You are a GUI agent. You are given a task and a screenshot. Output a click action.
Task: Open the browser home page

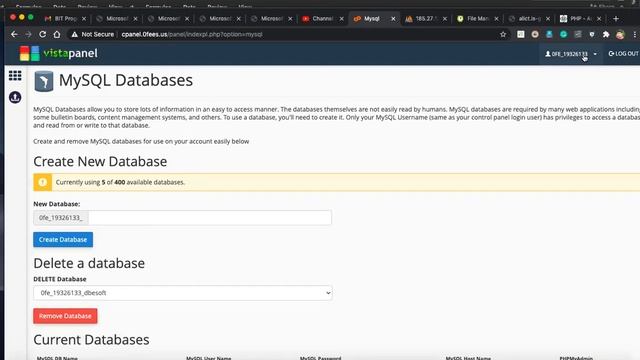(x=57, y=34)
